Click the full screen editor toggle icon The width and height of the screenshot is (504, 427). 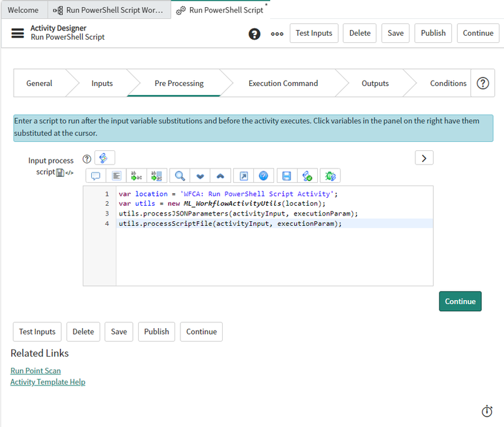(x=244, y=176)
